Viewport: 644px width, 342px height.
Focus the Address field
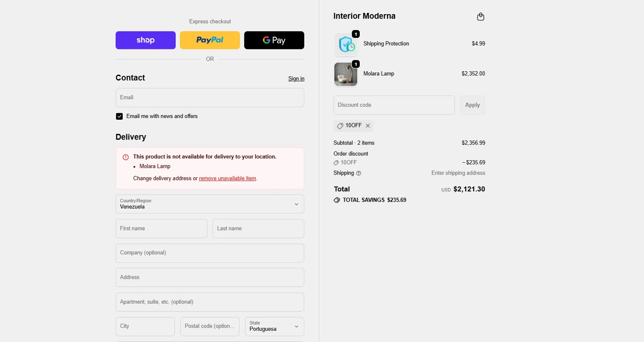(210, 277)
